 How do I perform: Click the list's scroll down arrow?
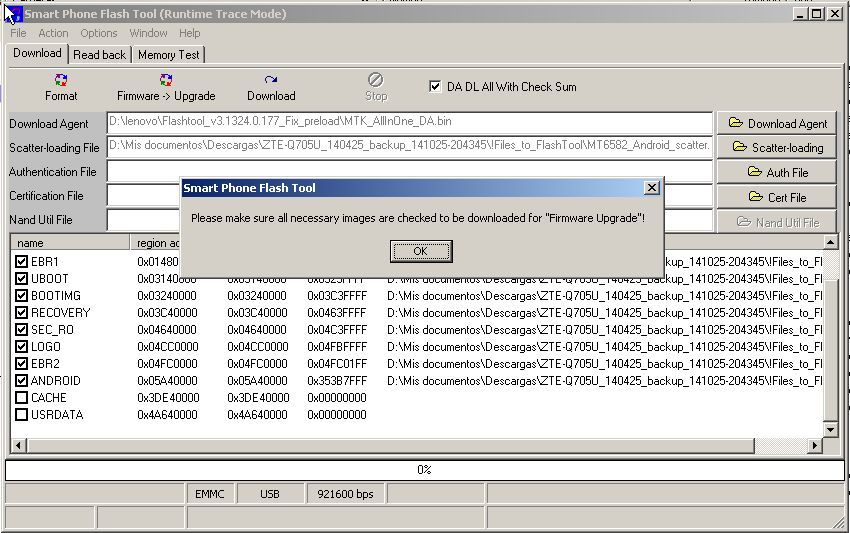tap(830, 429)
